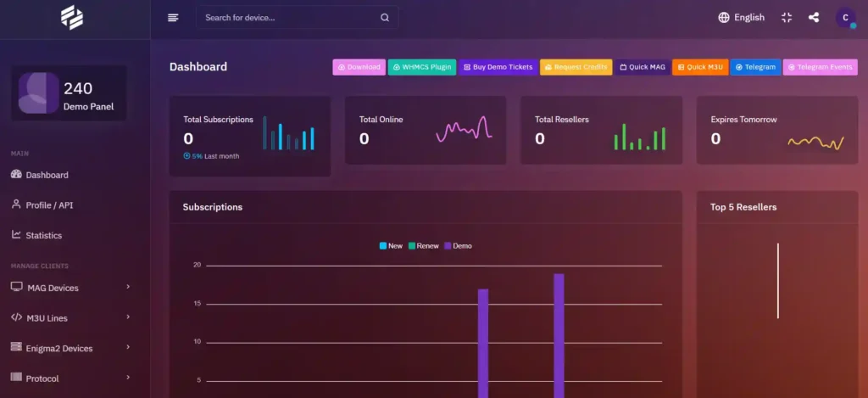Click the Dashboard gauge icon in sidebar
Viewport: 868px width, 398px height.
pyautogui.click(x=16, y=174)
